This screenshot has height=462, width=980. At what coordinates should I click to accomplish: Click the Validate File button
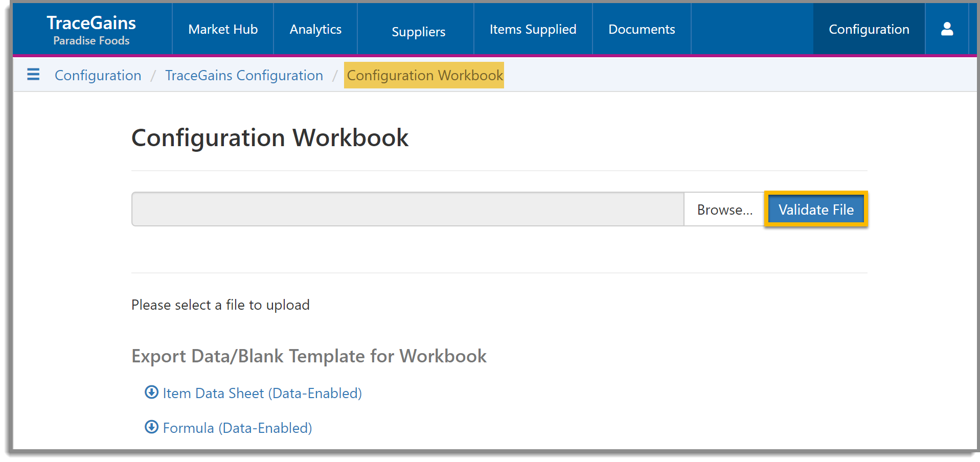point(815,209)
